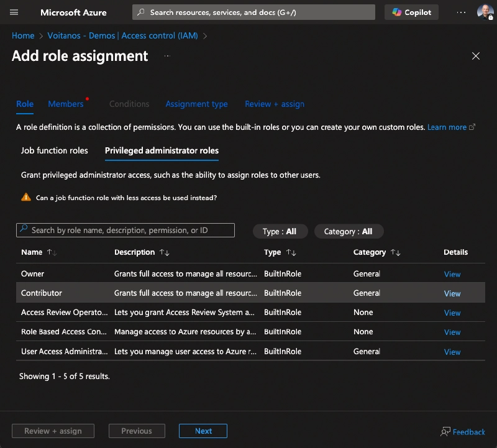
Task: Click the global search magnifier icon
Action: pyautogui.click(x=142, y=12)
